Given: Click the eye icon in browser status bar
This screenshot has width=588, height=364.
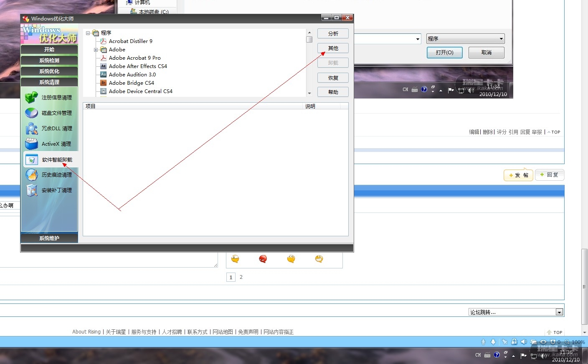Looking at the screenshot, I should [x=543, y=342].
